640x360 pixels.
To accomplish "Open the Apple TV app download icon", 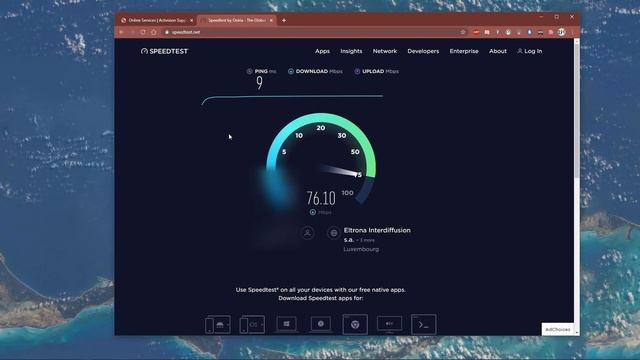I will pos(389,324).
